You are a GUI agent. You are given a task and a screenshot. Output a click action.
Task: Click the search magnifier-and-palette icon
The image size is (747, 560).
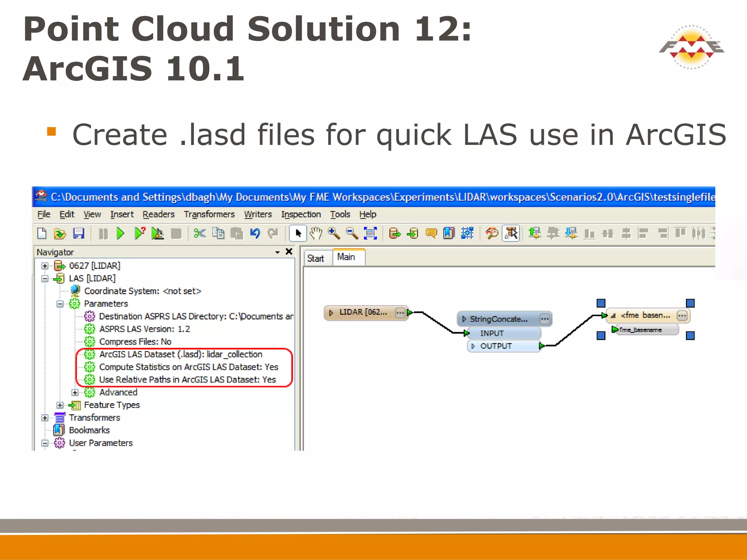click(492, 233)
